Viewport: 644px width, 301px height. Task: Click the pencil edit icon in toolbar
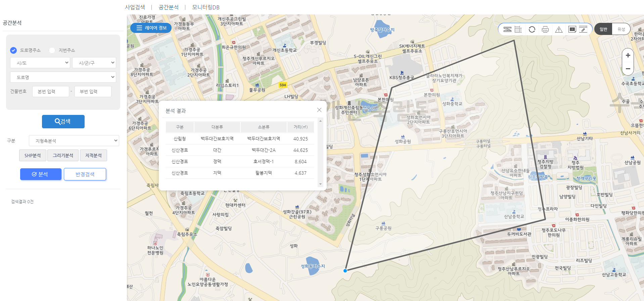coord(584,30)
